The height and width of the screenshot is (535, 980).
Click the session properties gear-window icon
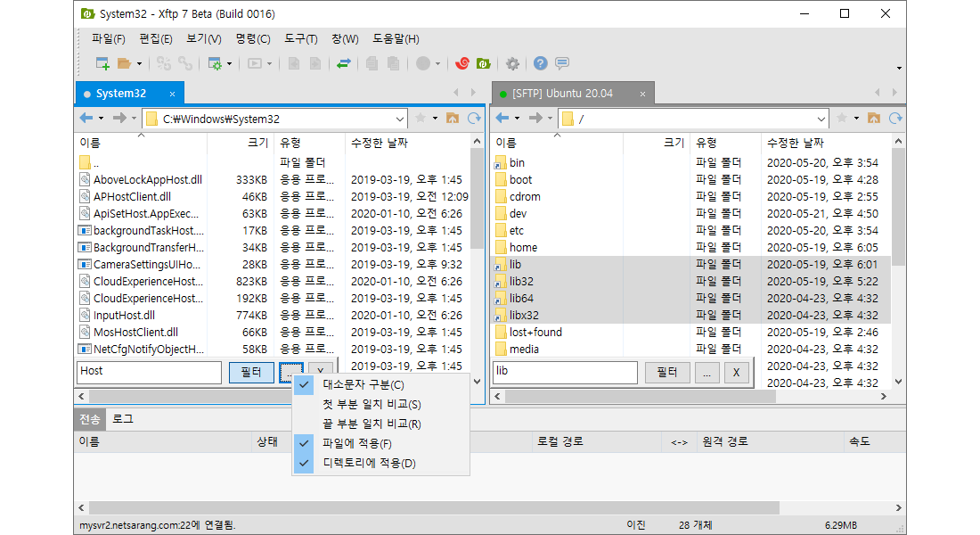tap(215, 63)
